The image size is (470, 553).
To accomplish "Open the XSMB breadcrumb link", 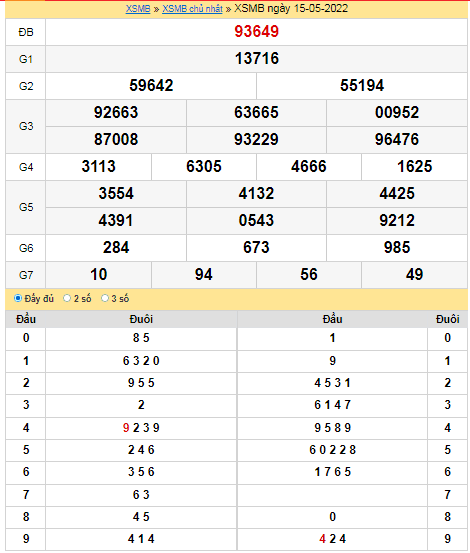I will click(x=138, y=8).
